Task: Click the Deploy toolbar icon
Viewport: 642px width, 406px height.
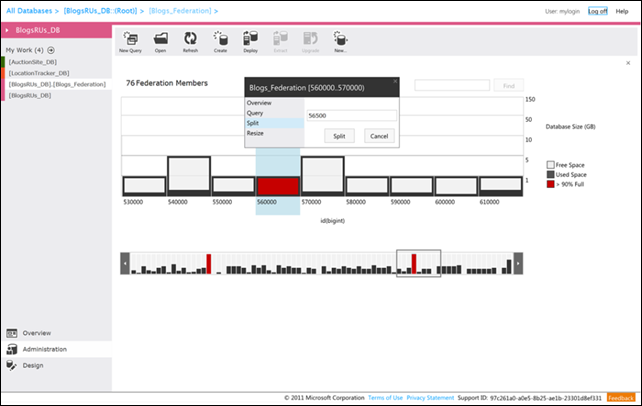Action: coord(250,42)
